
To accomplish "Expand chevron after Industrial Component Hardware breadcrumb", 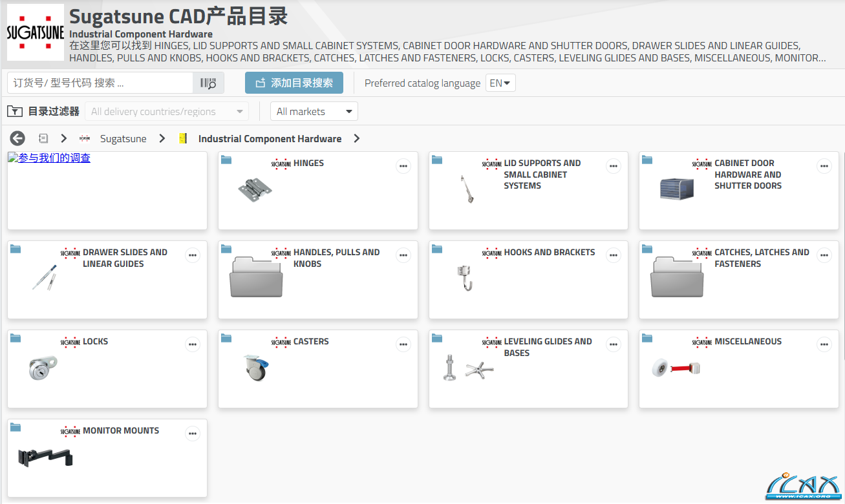I will pyautogui.click(x=357, y=138).
